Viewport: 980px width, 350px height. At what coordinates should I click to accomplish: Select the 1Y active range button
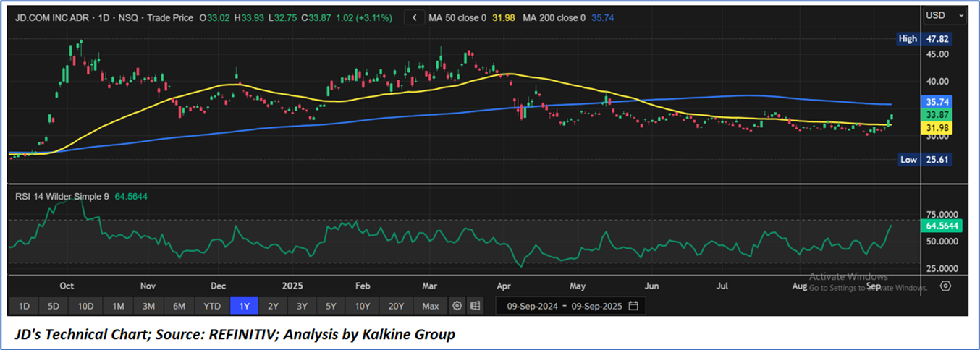[244, 306]
